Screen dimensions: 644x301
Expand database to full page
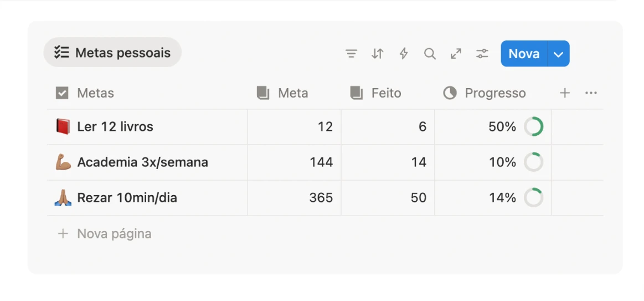click(x=456, y=54)
